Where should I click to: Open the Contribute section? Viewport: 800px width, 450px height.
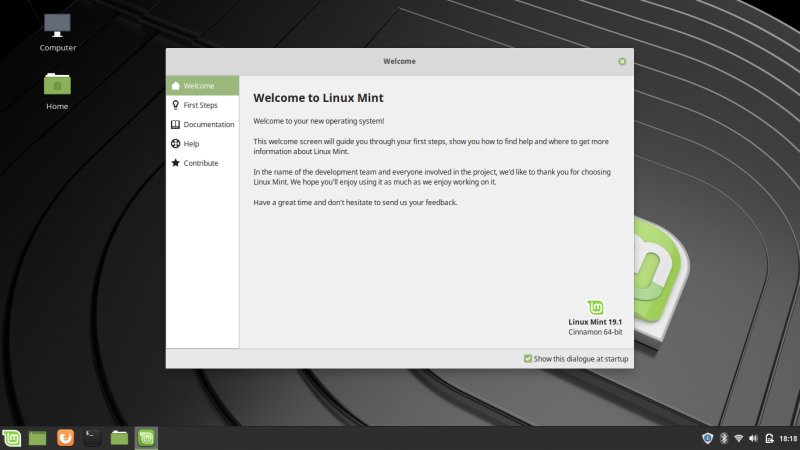coord(203,163)
